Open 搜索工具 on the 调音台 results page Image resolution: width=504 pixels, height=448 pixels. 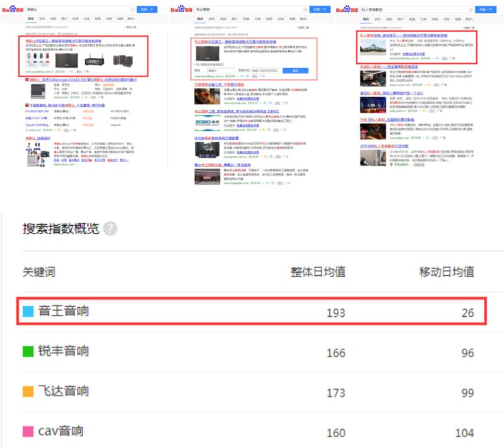point(130,27)
